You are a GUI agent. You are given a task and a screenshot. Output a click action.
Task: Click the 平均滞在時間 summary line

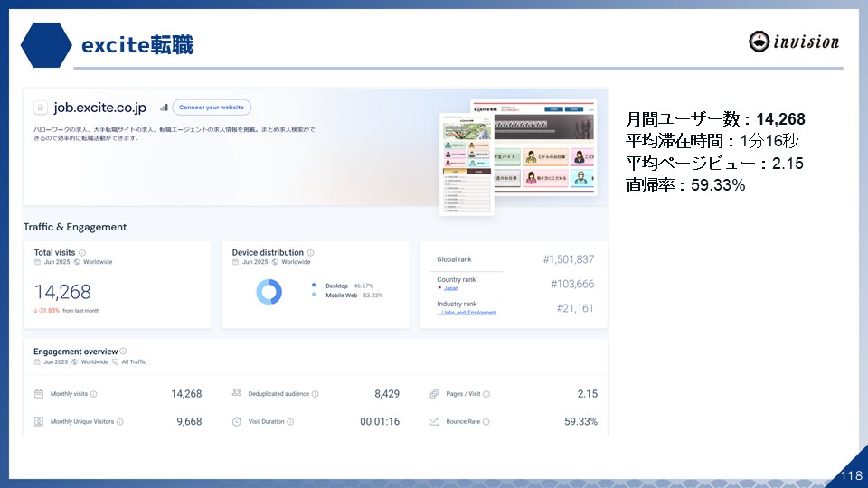[x=712, y=141]
